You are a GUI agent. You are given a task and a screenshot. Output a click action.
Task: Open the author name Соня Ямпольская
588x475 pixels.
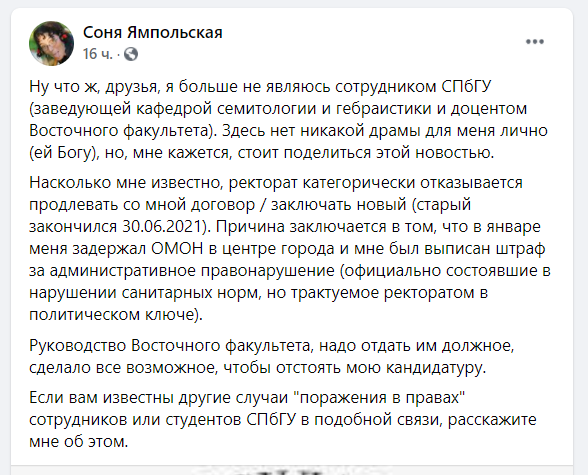(x=153, y=33)
